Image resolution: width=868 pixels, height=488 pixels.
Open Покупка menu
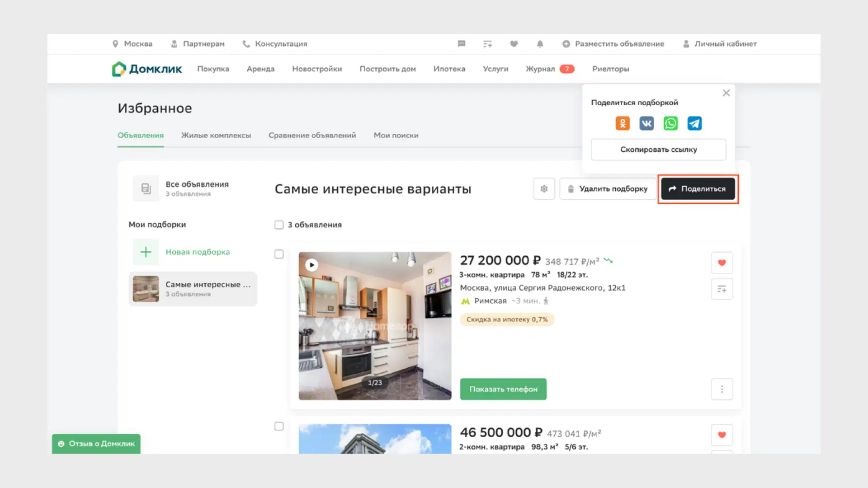(213, 69)
